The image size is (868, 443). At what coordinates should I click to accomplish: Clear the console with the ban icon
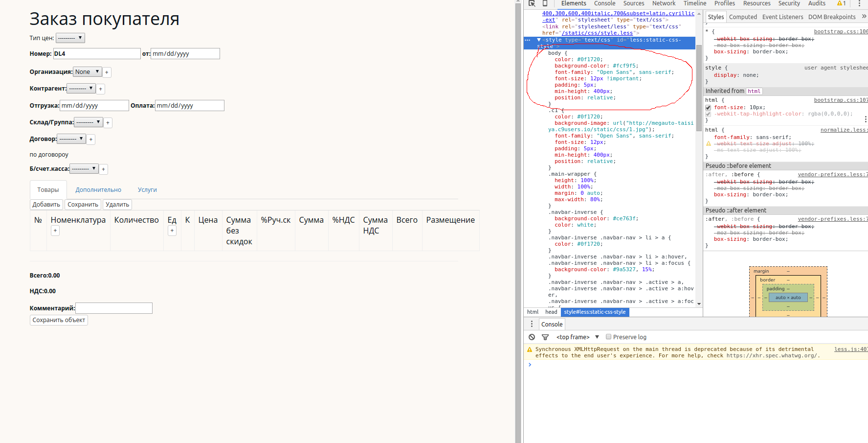532,337
